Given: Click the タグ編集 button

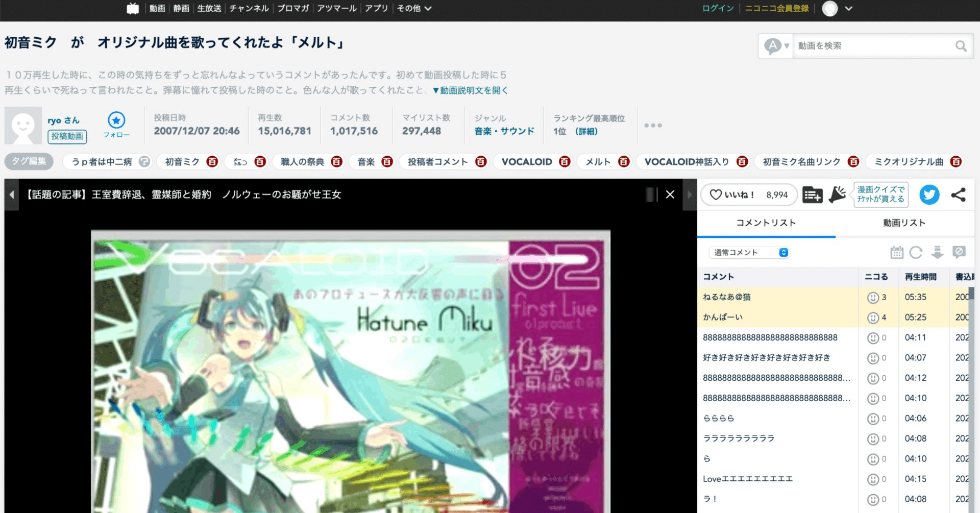Looking at the screenshot, I should pos(28,161).
